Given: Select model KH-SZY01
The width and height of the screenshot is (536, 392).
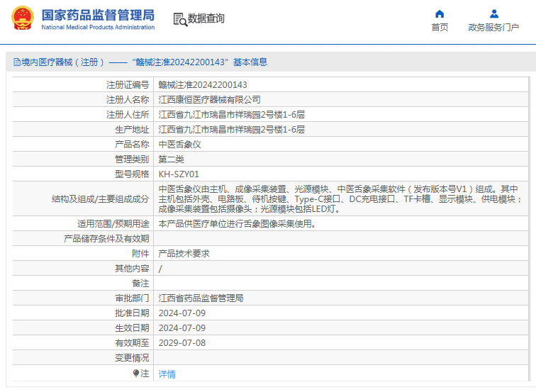Looking at the screenshot, I should coord(179,174).
